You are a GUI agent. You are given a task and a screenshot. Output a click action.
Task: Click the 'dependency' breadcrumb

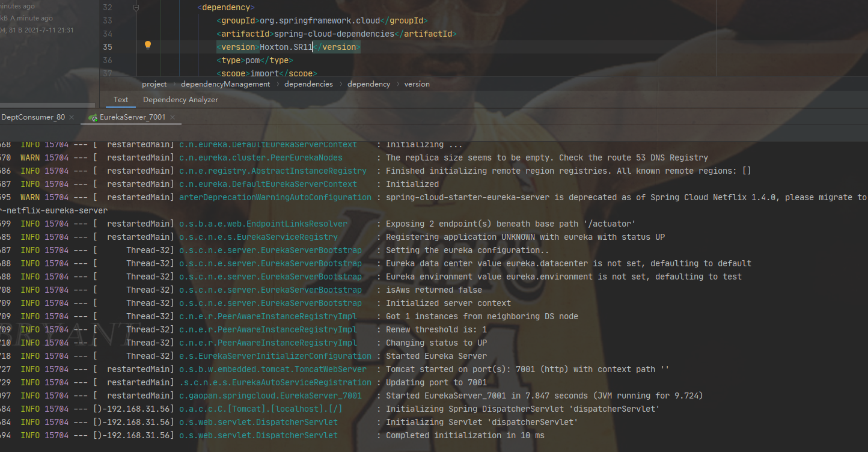coord(368,84)
